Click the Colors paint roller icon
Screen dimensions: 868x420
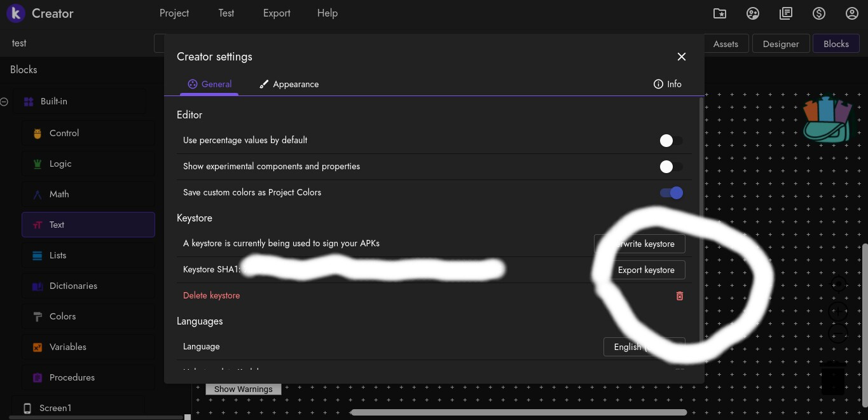point(37,316)
